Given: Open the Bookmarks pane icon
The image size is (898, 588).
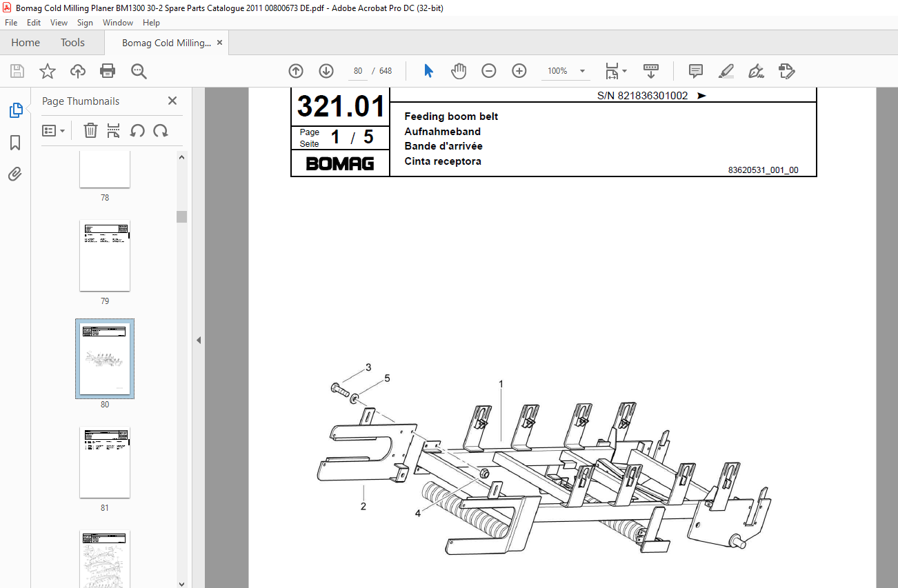Looking at the screenshot, I should (x=15, y=143).
